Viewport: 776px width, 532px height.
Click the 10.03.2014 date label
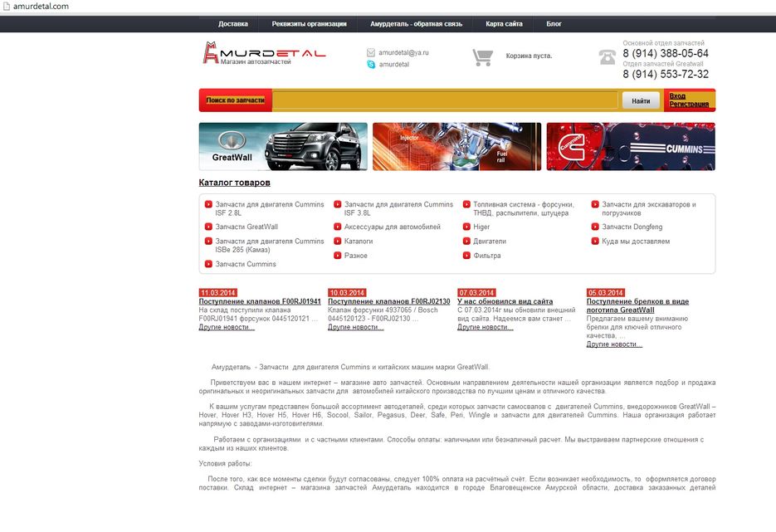348,293
